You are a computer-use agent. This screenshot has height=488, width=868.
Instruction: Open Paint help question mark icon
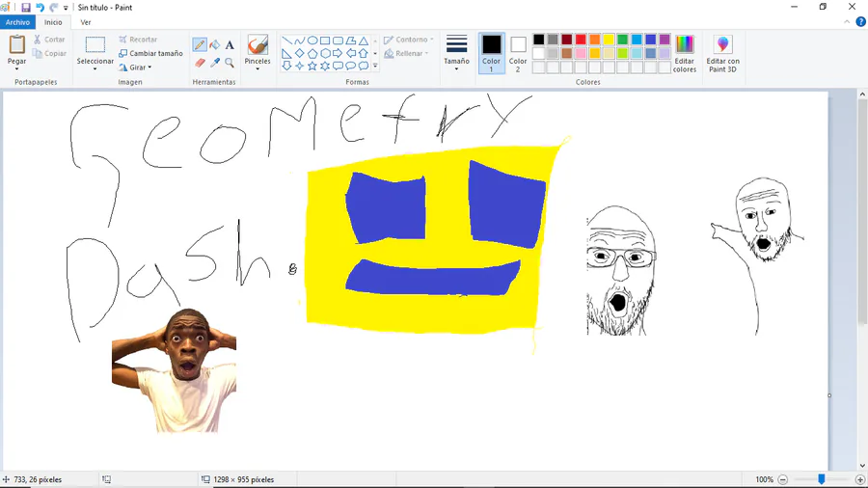click(861, 21)
